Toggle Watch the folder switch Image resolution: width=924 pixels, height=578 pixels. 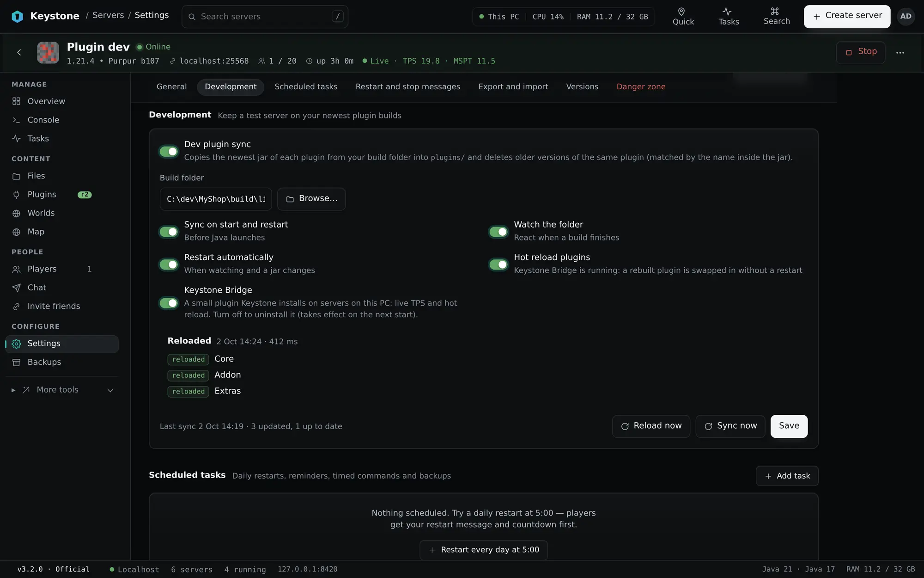tap(498, 232)
